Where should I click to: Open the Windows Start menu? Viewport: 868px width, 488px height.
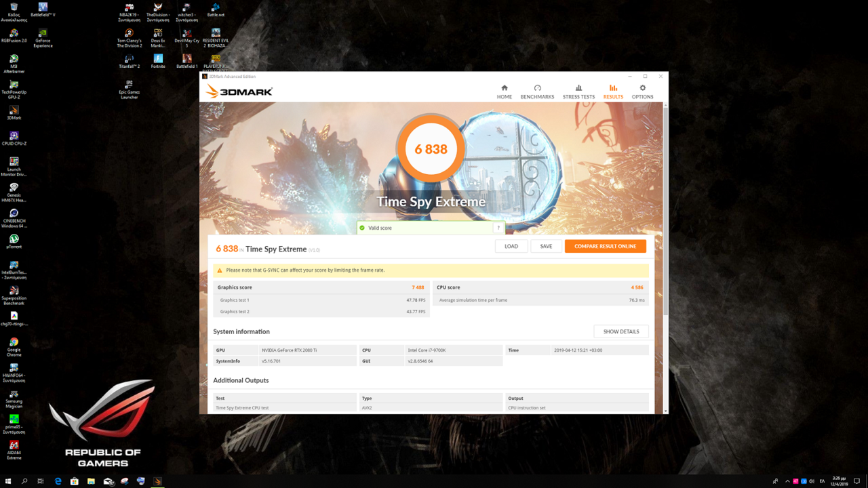click(x=8, y=481)
